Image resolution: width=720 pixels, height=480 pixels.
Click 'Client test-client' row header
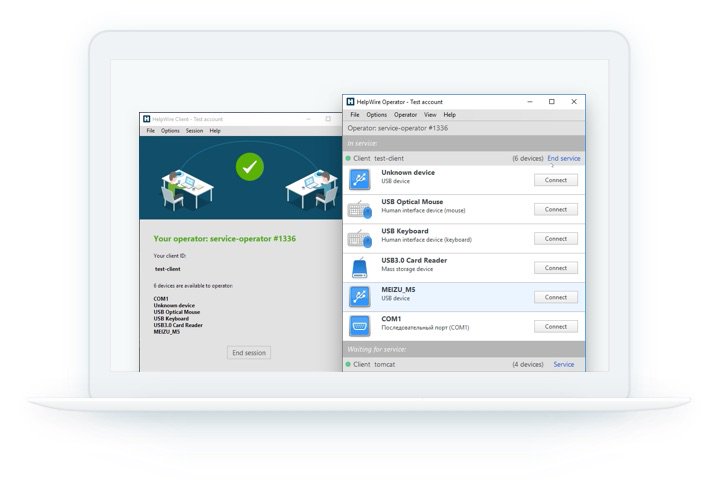click(464, 158)
